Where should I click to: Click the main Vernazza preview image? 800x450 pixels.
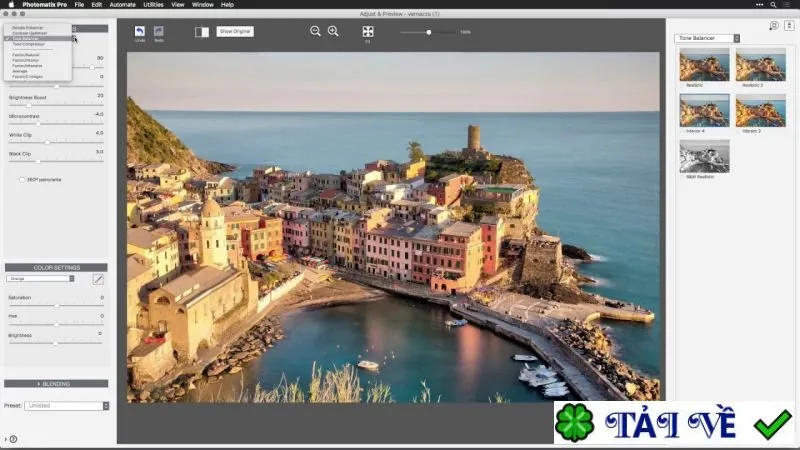tap(393, 227)
